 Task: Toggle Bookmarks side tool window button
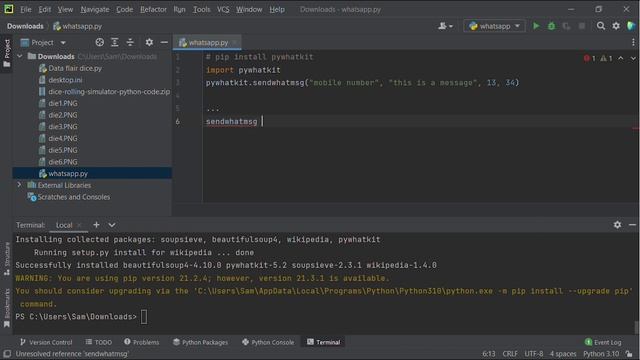coord(7,308)
